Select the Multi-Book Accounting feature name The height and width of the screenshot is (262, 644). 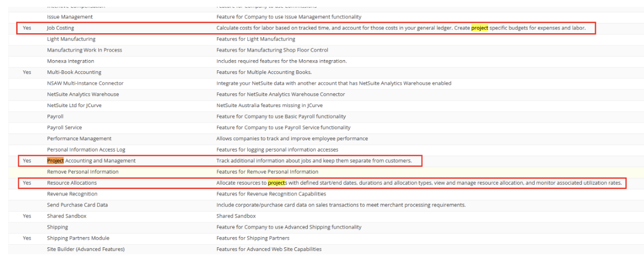point(74,72)
